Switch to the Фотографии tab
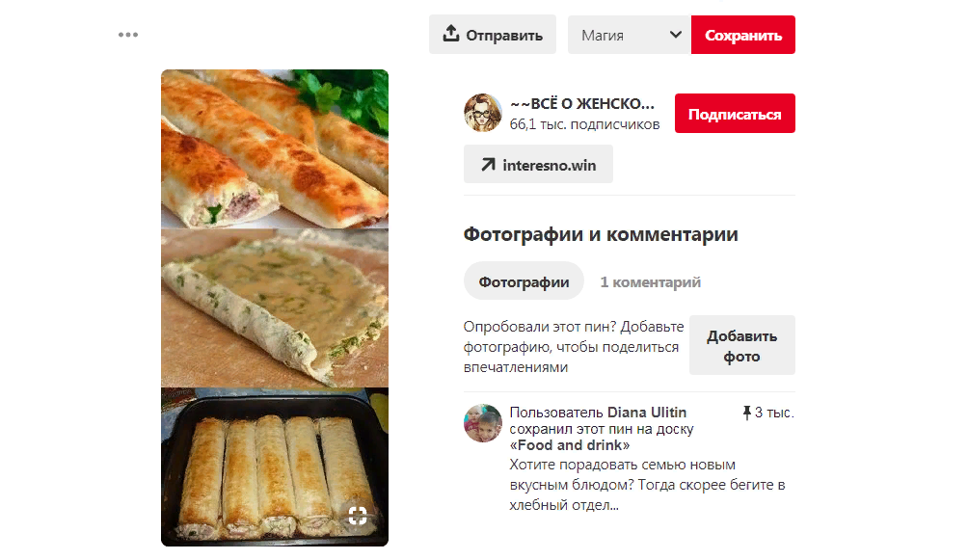Image resolution: width=968 pixels, height=560 pixels. [x=524, y=281]
